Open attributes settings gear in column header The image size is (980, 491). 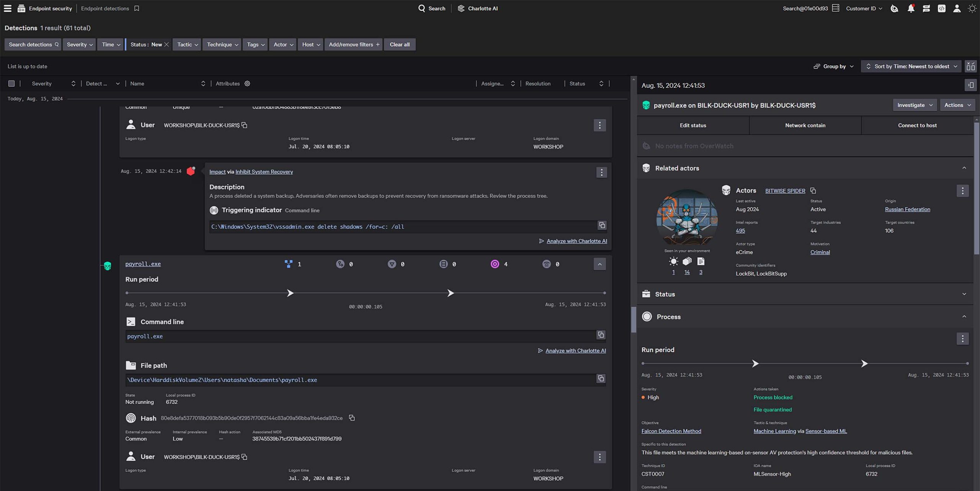[x=247, y=83]
